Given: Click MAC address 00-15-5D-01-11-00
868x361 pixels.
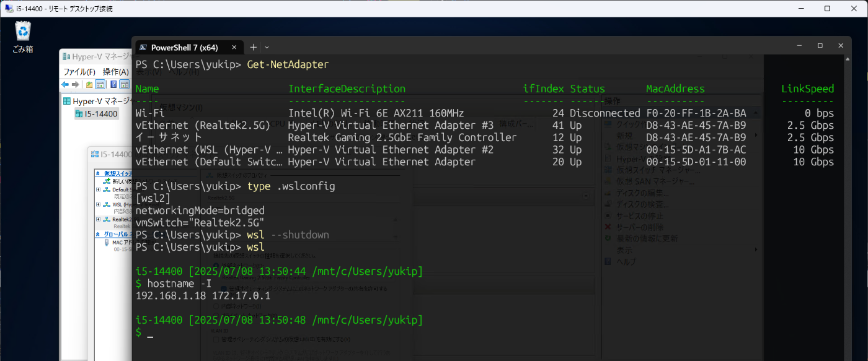Looking at the screenshot, I should click(x=696, y=162).
